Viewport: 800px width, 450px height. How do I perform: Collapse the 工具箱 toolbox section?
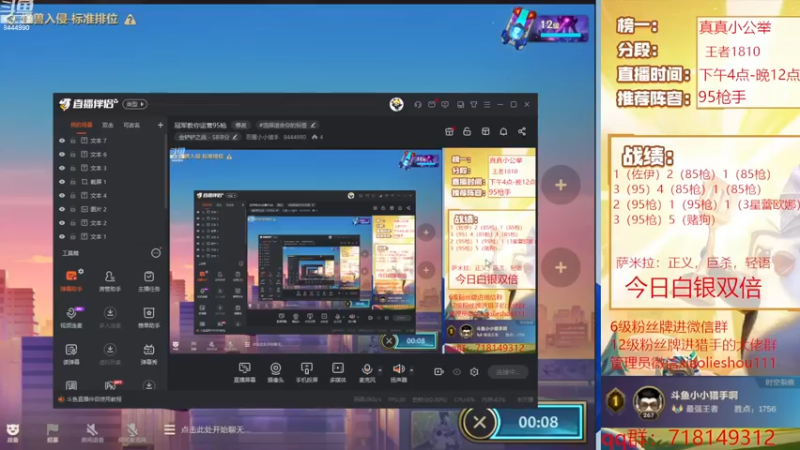click(x=156, y=253)
